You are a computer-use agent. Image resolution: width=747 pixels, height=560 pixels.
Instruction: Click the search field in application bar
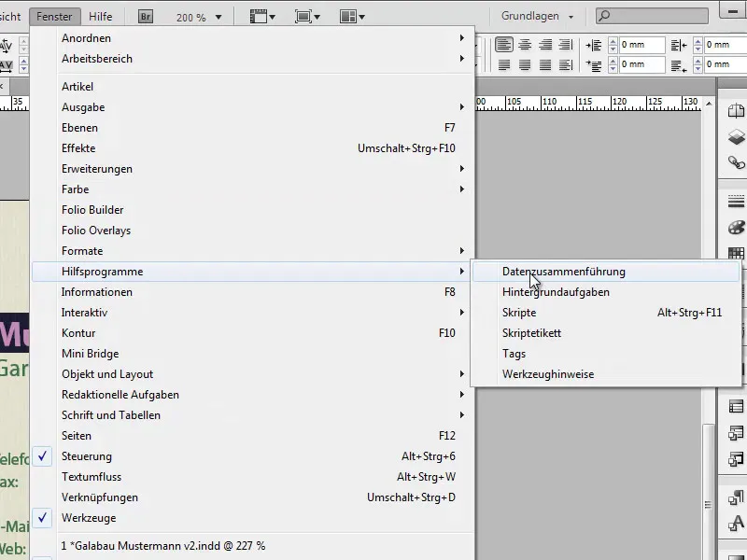coord(652,16)
